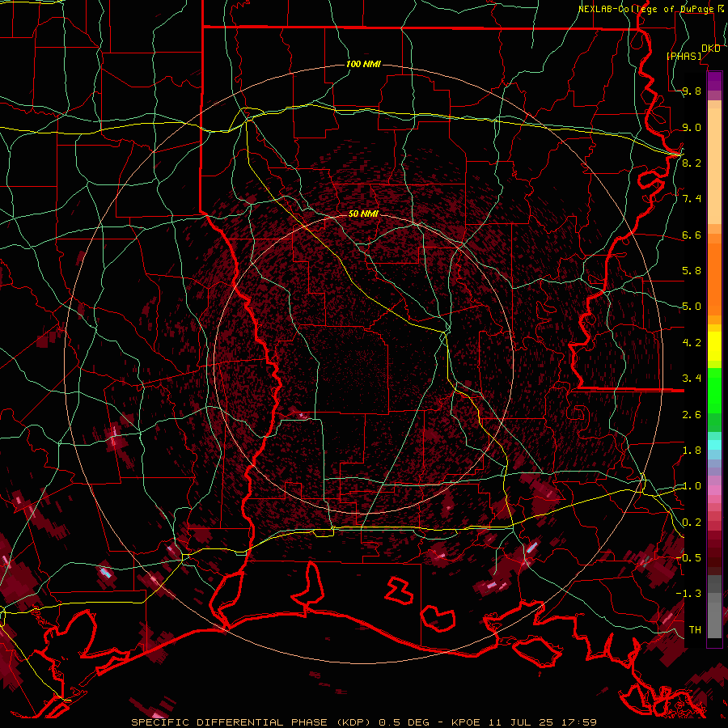
Task: Click the KPOE station identifier in the caption
Action: click(x=464, y=722)
